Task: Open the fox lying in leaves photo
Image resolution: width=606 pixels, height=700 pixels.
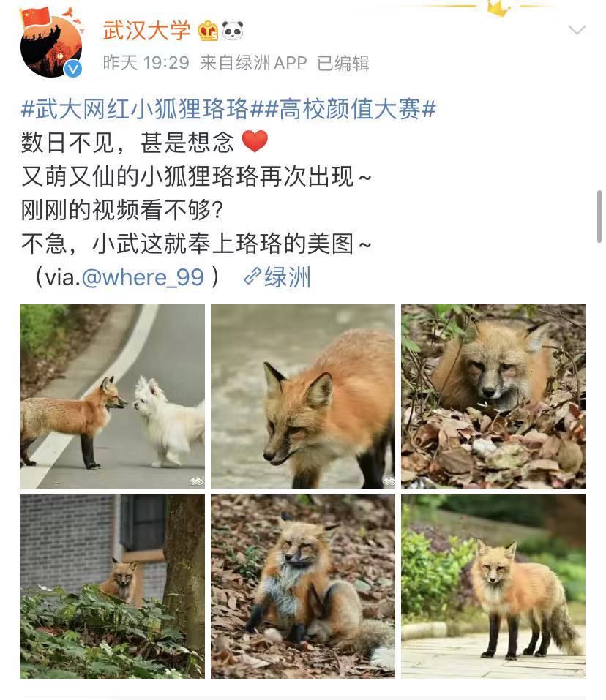Action: point(493,396)
